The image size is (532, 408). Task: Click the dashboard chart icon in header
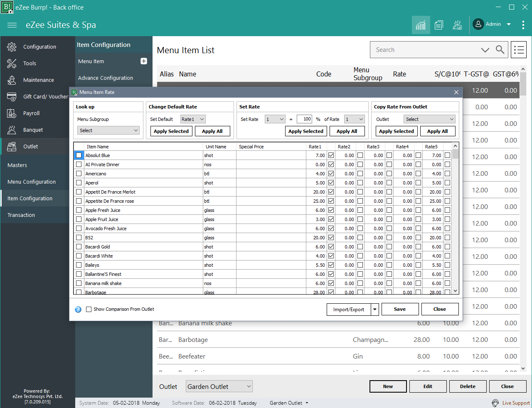coord(421,25)
